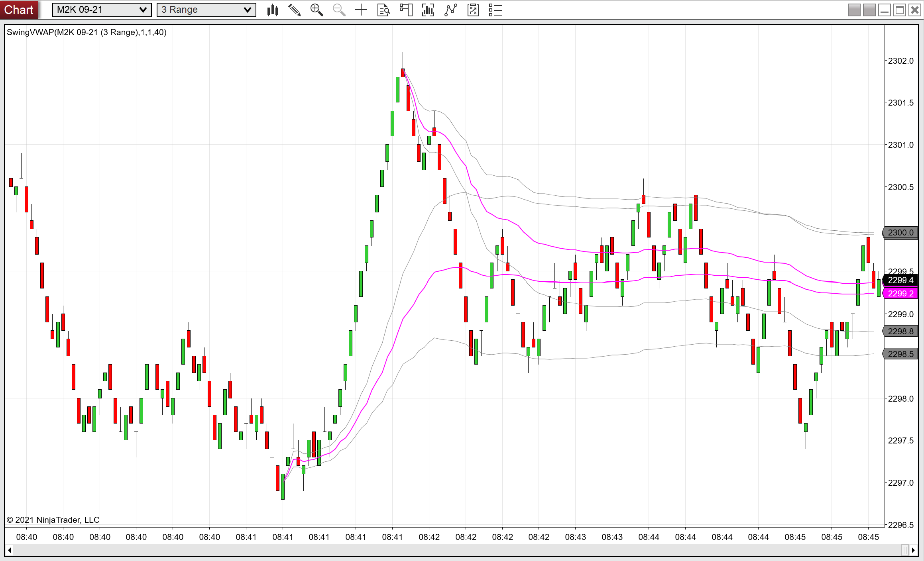Activate the Zoom In tool
Screen dimensions: 924x561
317,10
